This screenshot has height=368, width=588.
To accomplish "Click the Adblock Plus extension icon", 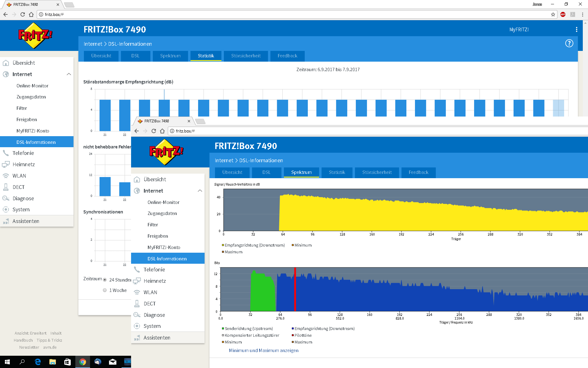I will [563, 14].
